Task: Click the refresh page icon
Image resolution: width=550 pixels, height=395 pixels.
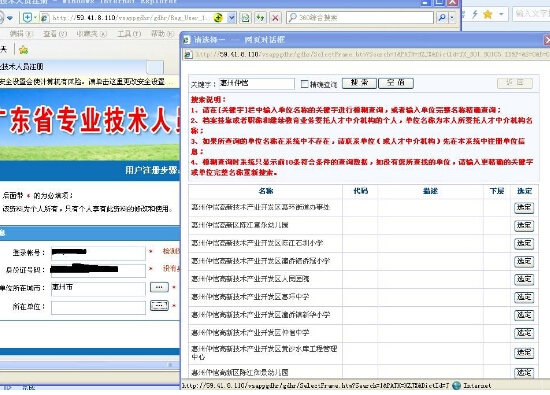Action: (260, 17)
